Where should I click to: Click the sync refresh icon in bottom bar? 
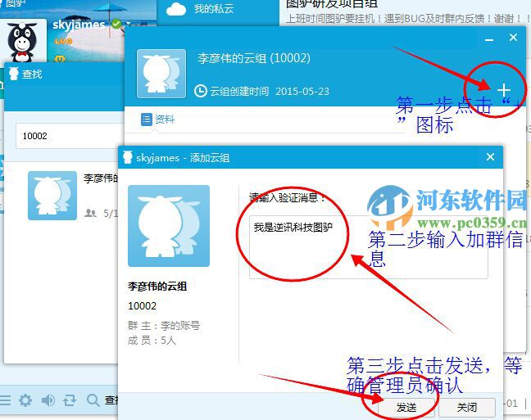tap(70, 400)
